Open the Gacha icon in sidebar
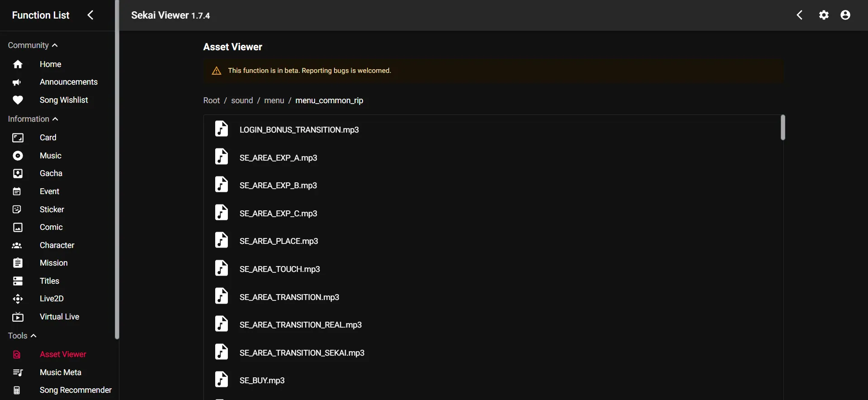Viewport: 868px width, 400px height. [x=18, y=174]
